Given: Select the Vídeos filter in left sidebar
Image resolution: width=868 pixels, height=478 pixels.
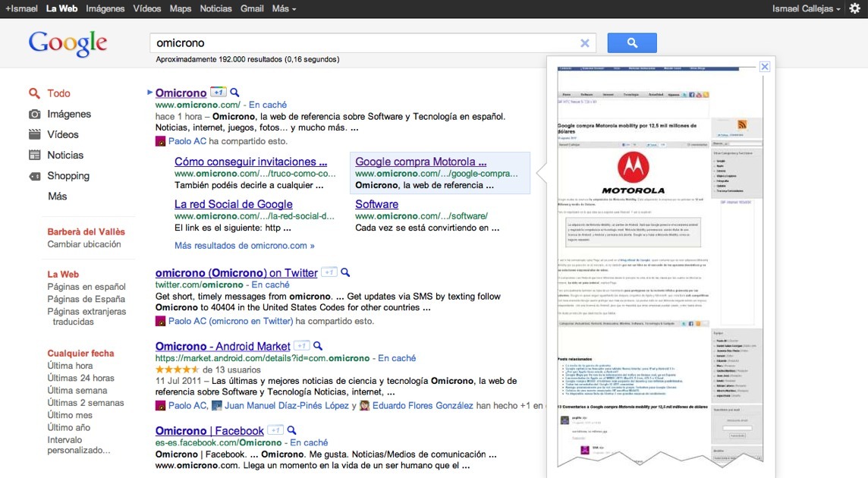Looking at the screenshot, I should click(x=63, y=134).
